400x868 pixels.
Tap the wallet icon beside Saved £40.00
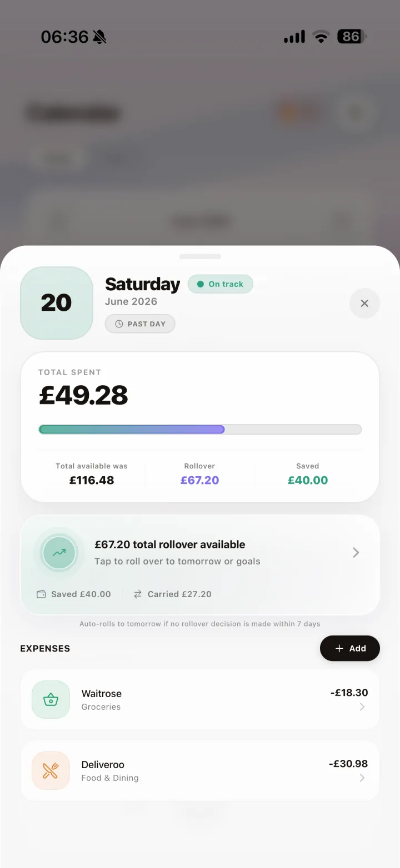coord(41,594)
